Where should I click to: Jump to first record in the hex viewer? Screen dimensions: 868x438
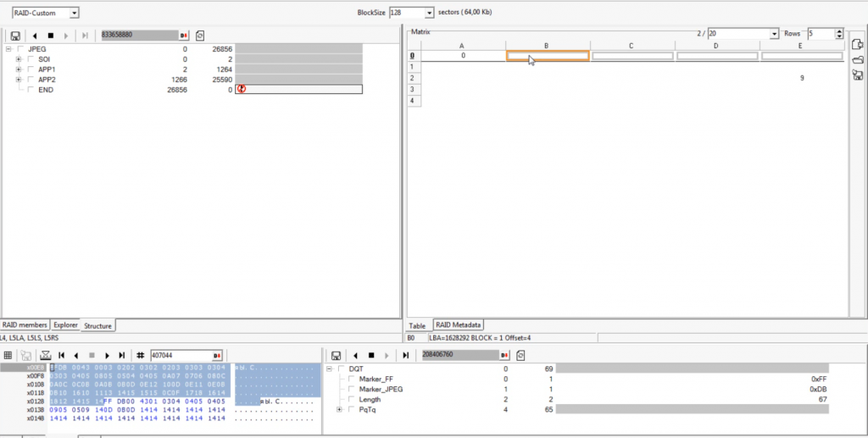pos(62,355)
